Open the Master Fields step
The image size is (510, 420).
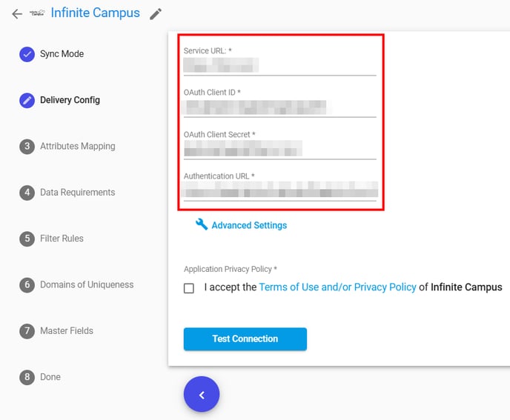pyautogui.click(x=67, y=331)
